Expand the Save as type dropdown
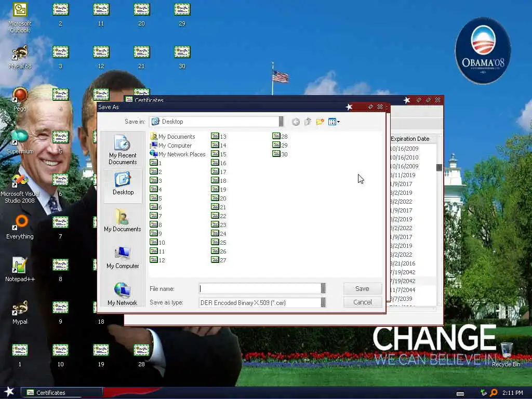This screenshot has height=399, width=532. tap(323, 302)
